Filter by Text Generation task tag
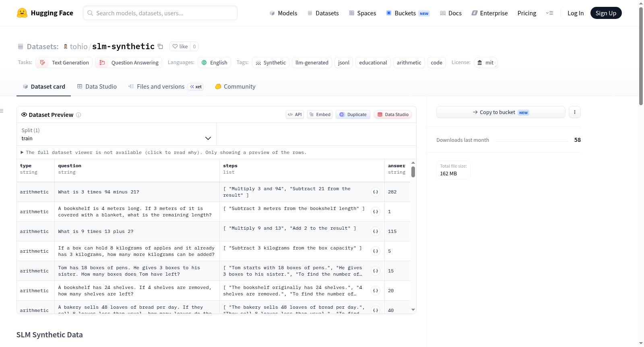Image resolution: width=644 pixels, height=347 pixels. point(64,62)
